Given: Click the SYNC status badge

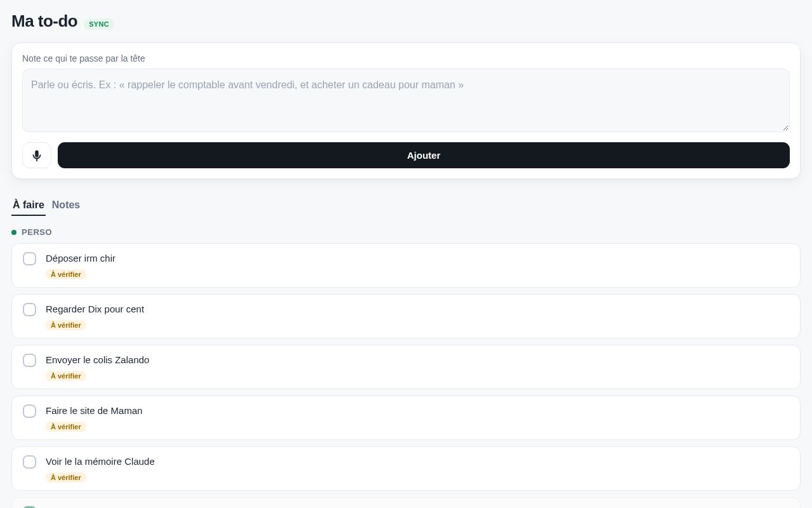Looking at the screenshot, I should [x=99, y=24].
